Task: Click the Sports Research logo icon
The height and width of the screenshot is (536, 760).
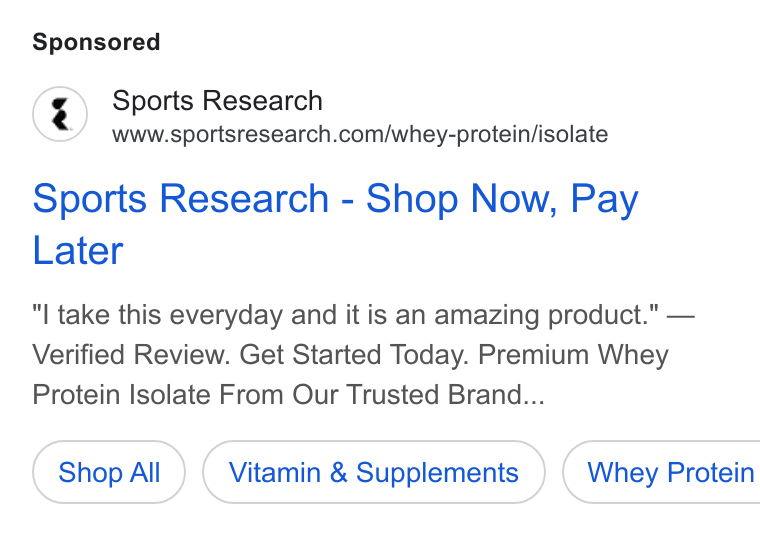Action: pyautogui.click(x=60, y=114)
